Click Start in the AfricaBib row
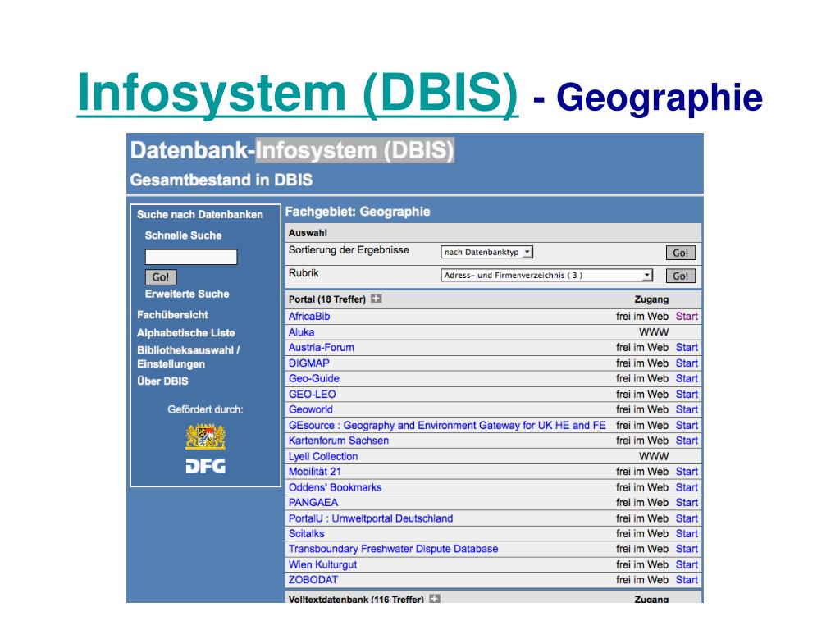Viewport: 840px width, 630px height. click(x=687, y=316)
